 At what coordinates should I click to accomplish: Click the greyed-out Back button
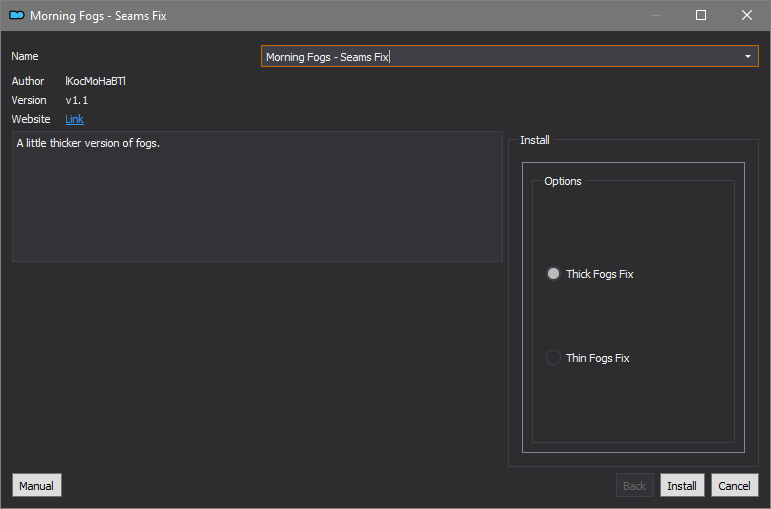point(635,485)
